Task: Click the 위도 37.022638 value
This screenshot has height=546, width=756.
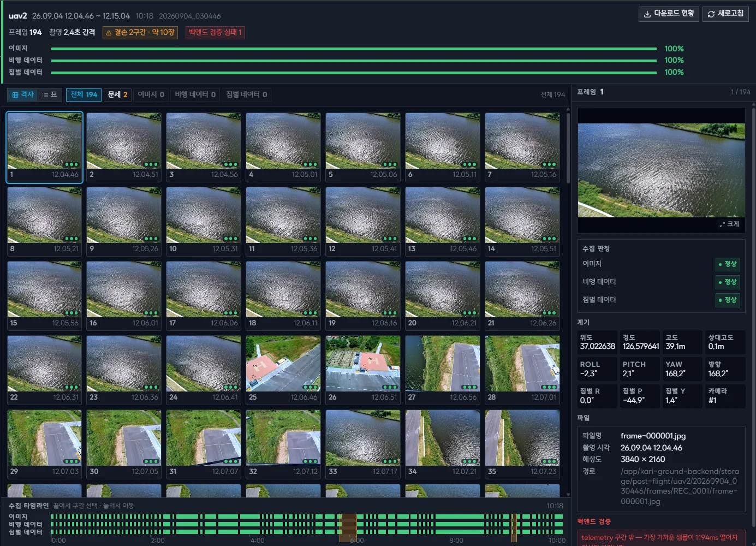Action: pos(597,347)
